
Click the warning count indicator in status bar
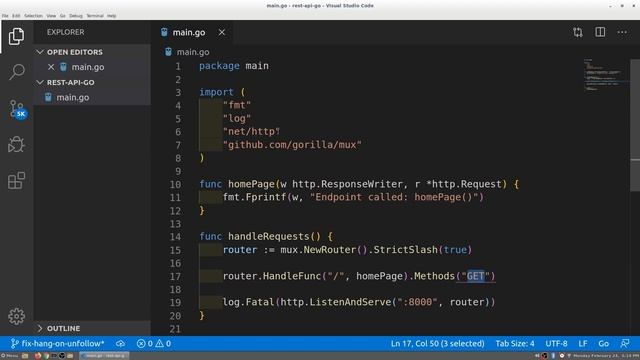[x=163, y=344]
